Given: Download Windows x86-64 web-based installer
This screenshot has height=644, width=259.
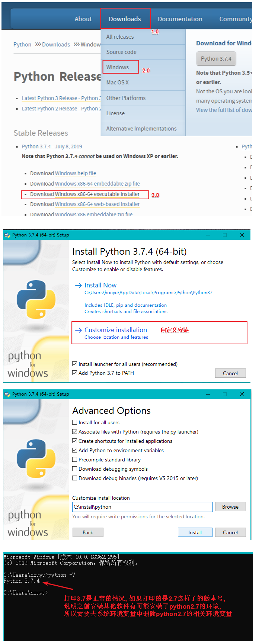Looking at the screenshot, I should [97, 204].
